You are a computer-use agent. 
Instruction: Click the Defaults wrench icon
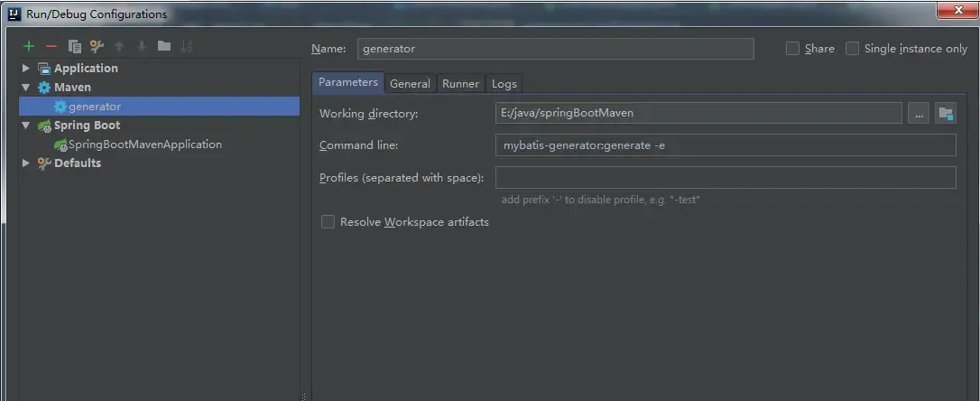coord(44,163)
